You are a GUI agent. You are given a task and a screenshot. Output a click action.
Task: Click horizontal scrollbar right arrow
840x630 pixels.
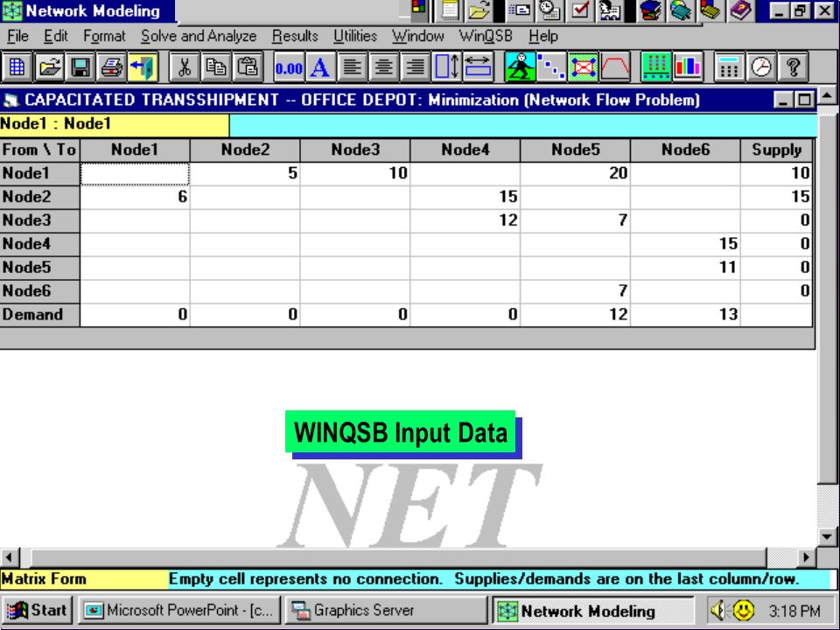coord(806,557)
